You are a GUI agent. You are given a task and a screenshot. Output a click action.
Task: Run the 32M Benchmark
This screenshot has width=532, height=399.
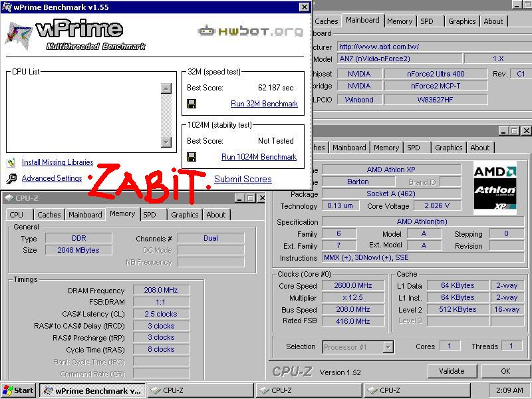click(x=264, y=104)
